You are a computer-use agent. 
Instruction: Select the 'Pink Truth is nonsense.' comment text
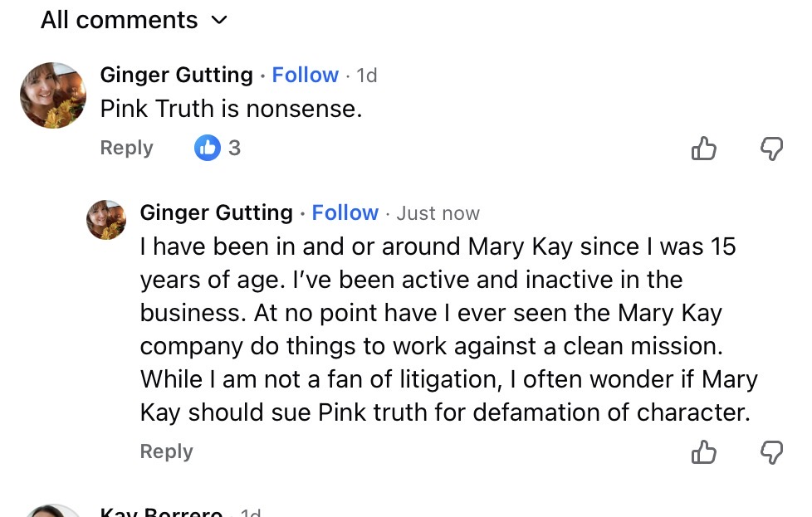pos(231,109)
